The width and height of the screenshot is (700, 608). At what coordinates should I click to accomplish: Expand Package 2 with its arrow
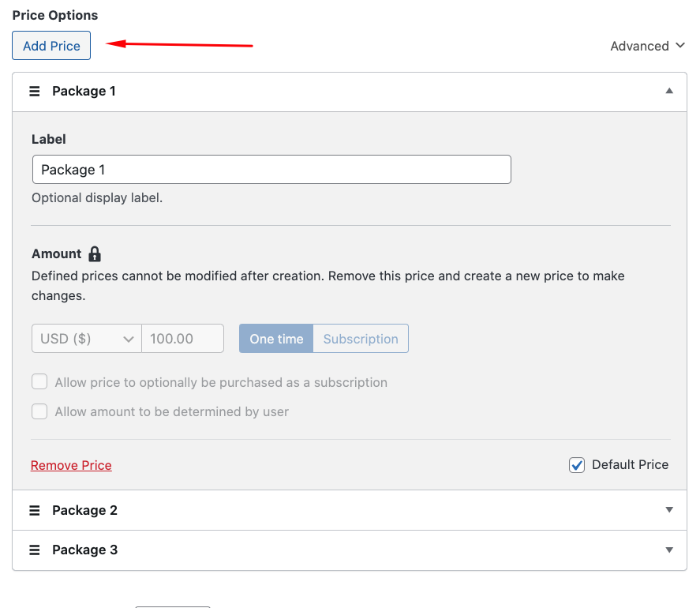[669, 510]
